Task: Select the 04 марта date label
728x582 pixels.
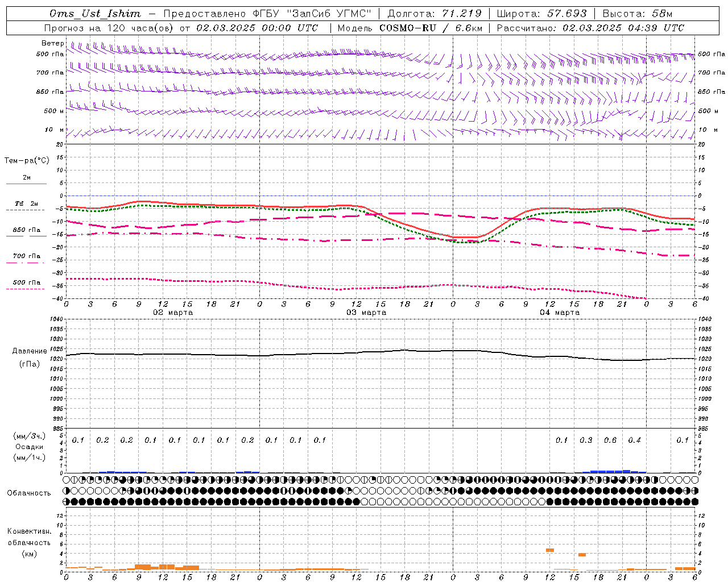Action: [x=560, y=313]
